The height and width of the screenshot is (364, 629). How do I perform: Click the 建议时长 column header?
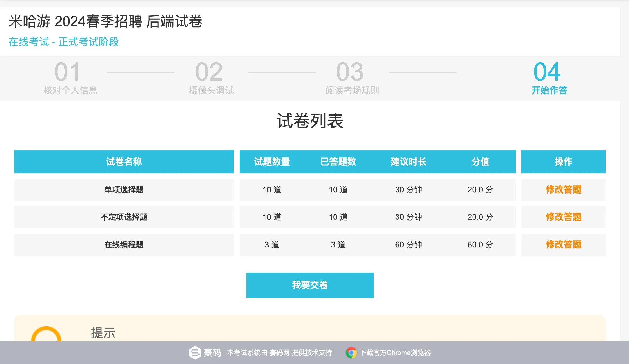[x=409, y=162]
